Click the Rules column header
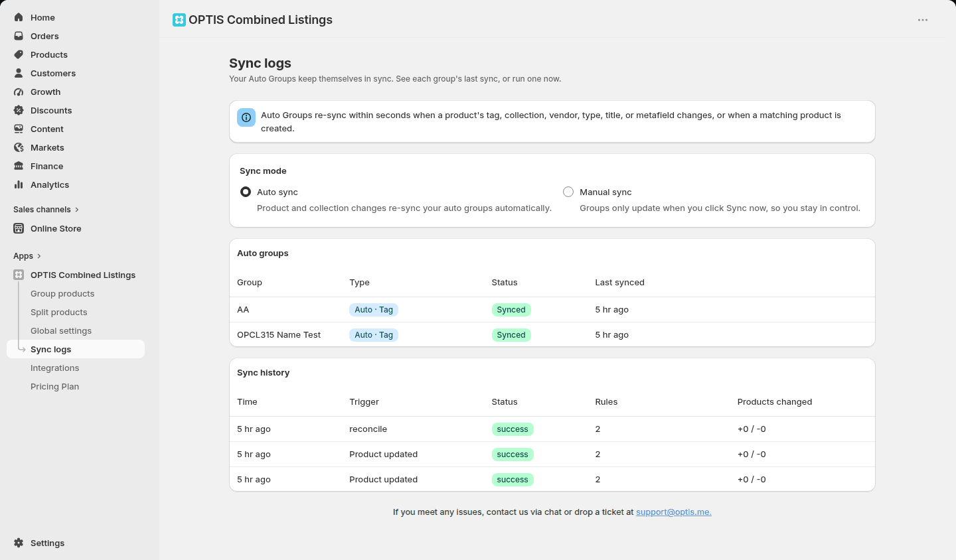Image resolution: width=956 pixels, height=560 pixels. pos(606,401)
